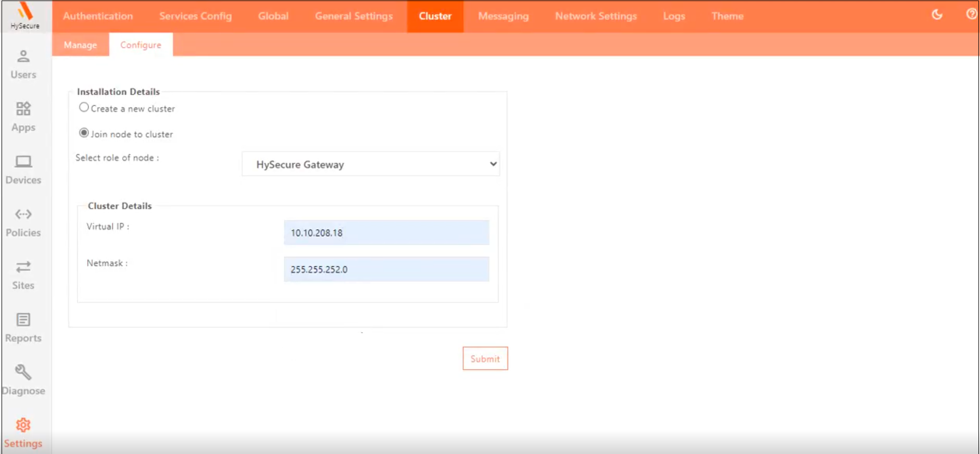This screenshot has width=980, height=454.
Task: Open Policies from the sidebar
Action: tap(23, 214)
